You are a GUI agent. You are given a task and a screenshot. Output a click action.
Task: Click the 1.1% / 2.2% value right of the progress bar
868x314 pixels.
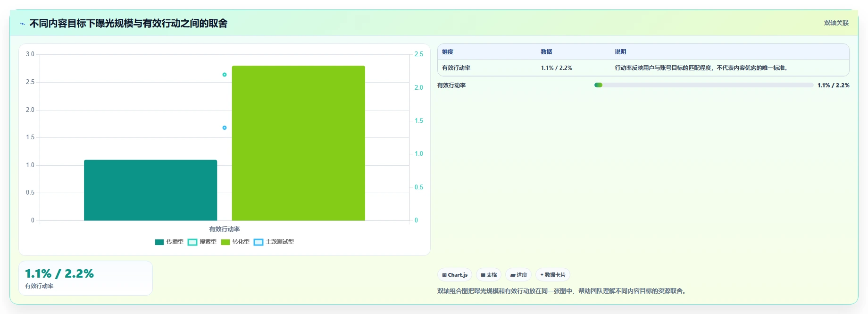pos(834,85)
